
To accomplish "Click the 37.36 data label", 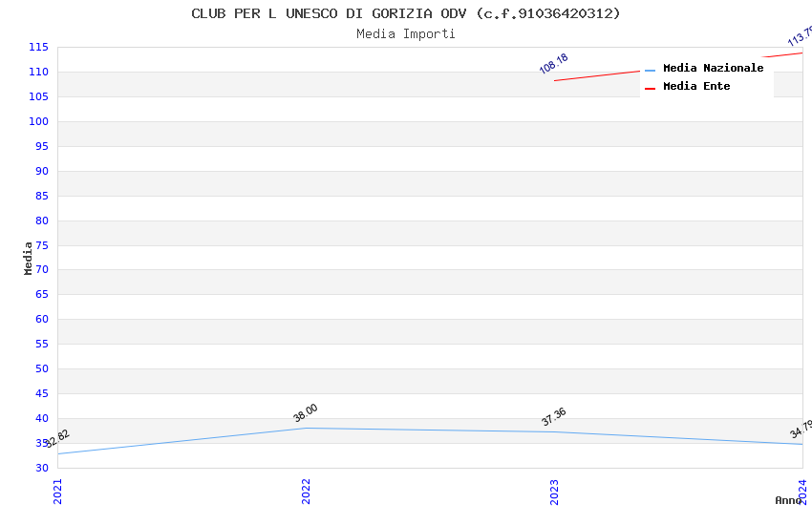I will [553, 417].
